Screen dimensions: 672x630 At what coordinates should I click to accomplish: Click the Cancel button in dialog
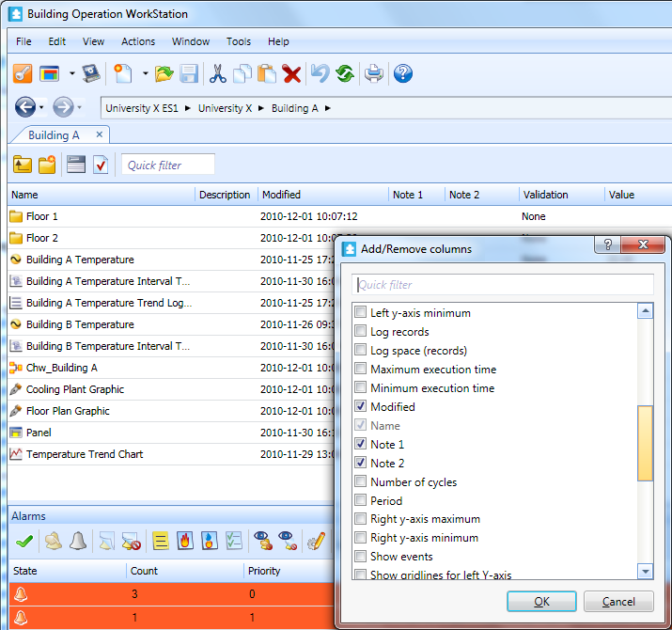point(618,602)
